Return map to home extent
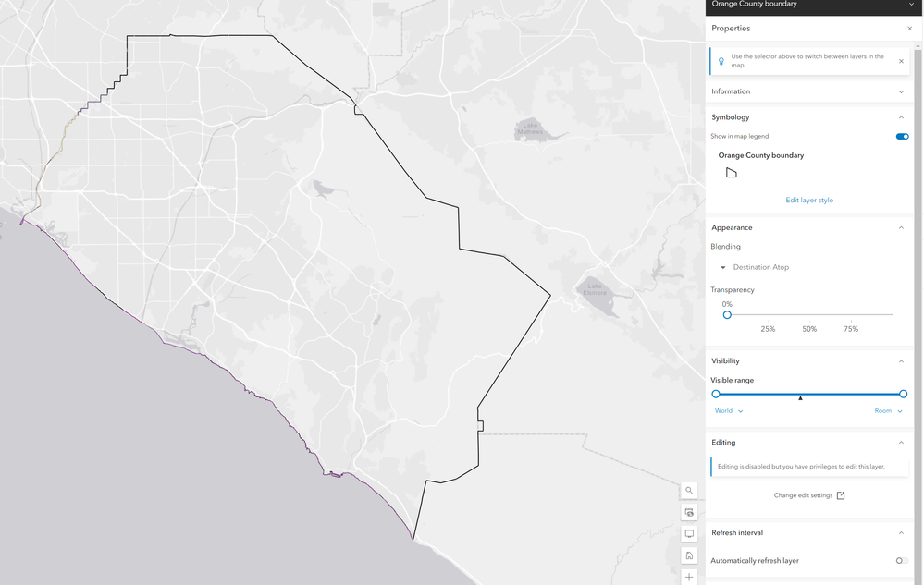Screen dimensions: 924x585 pyautogui.click(x=689, y=555)
